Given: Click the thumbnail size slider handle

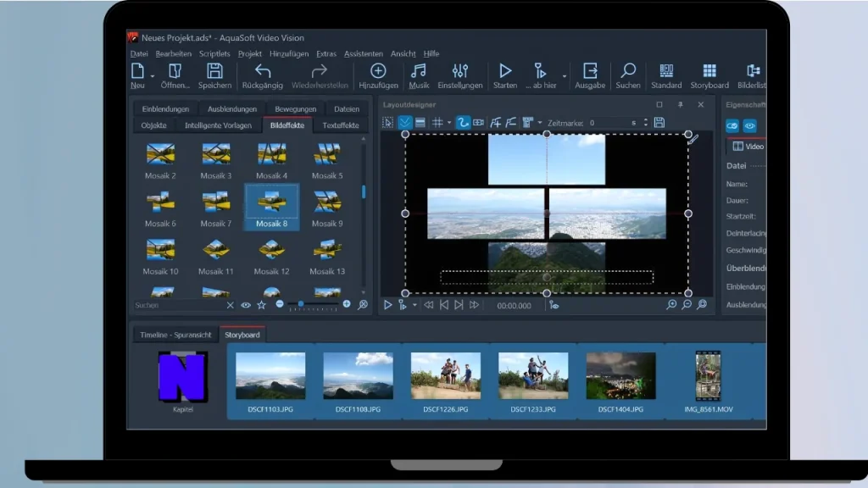Looking at the screenshot, I should pos(301,304).
